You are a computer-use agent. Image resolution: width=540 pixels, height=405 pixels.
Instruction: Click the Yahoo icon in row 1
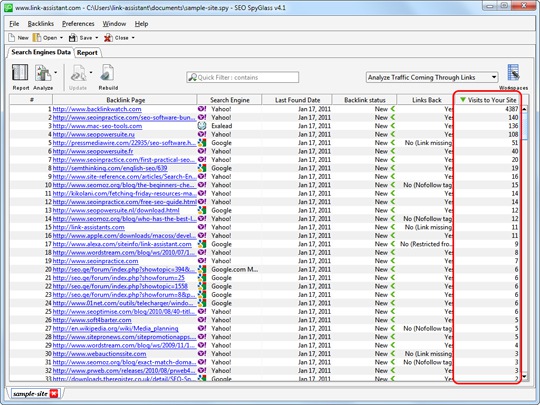point(202,109)
